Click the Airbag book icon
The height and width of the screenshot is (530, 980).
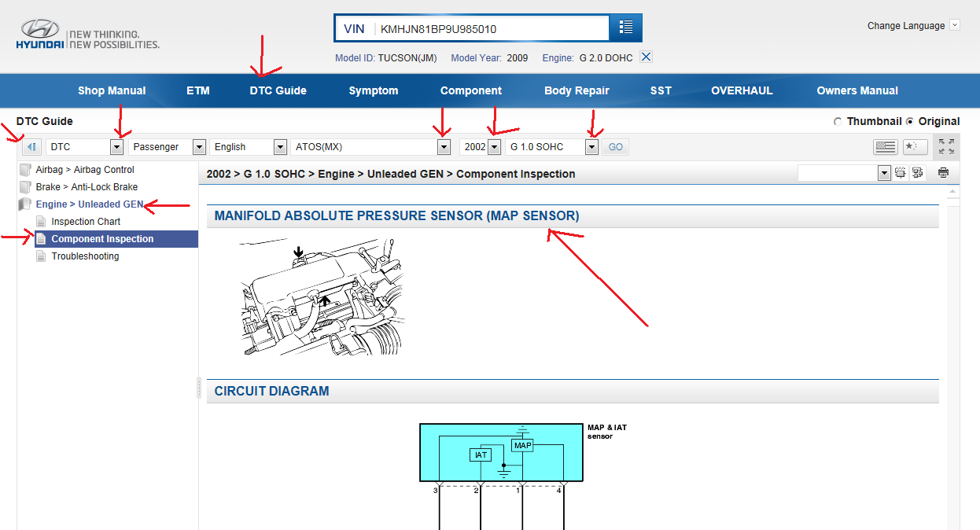tap(25, 170)
